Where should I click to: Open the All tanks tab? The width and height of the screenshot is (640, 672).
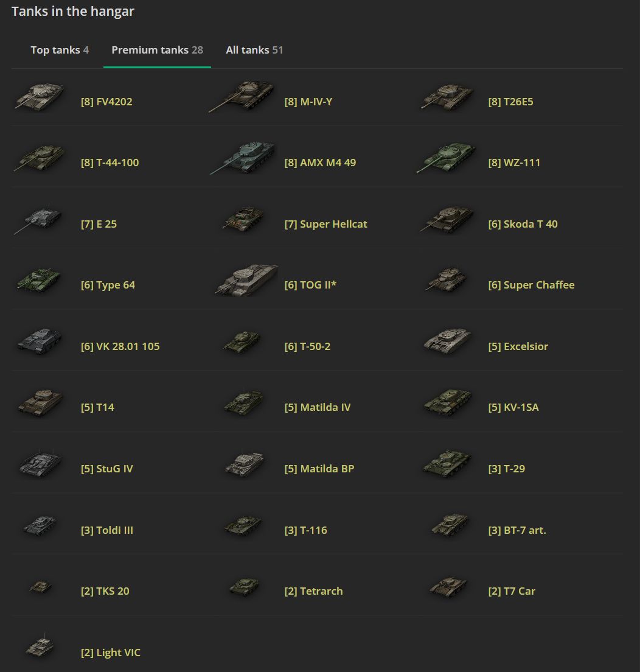coord(254,50)
